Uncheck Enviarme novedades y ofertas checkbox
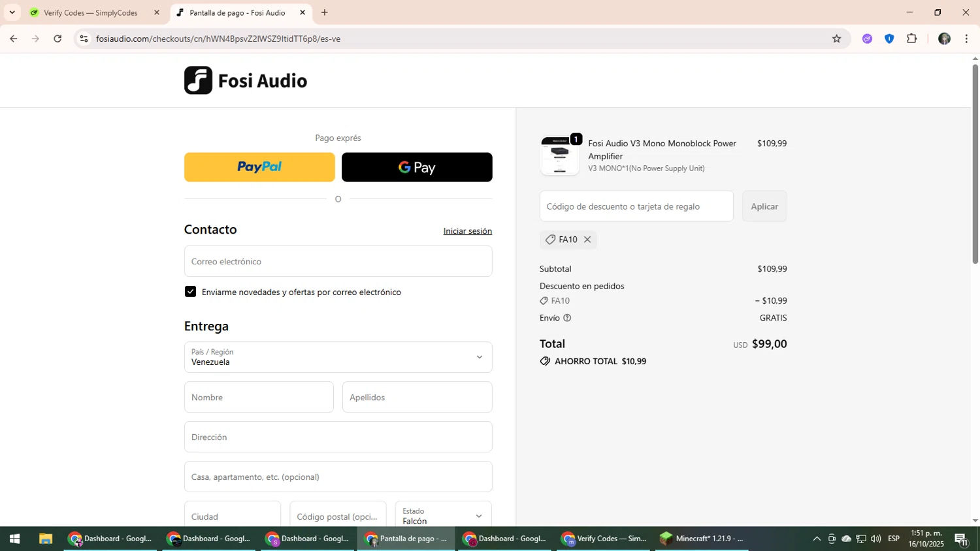This screenshot has height=551, width=980. tap(191, 292)
